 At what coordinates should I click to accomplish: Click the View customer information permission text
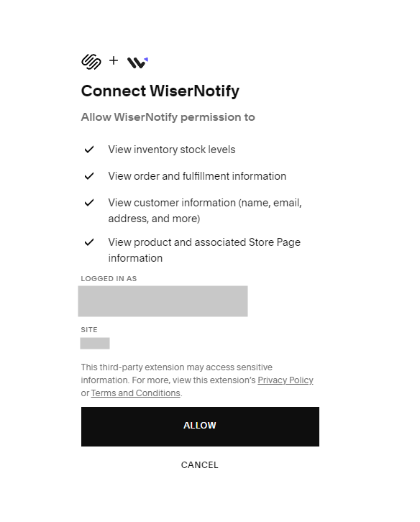pos(205,211)
